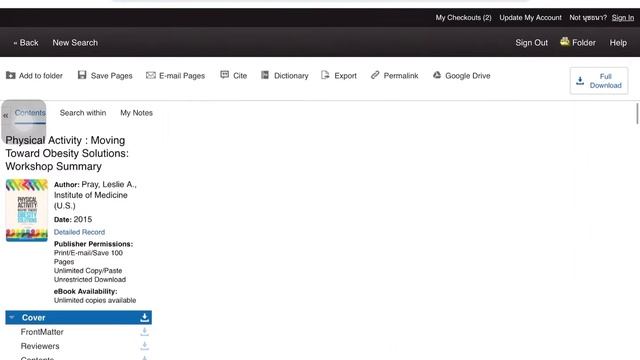This screenshot has width=640, height=360.
Task: Click the Add to folder label
Action: coord(41,76)
